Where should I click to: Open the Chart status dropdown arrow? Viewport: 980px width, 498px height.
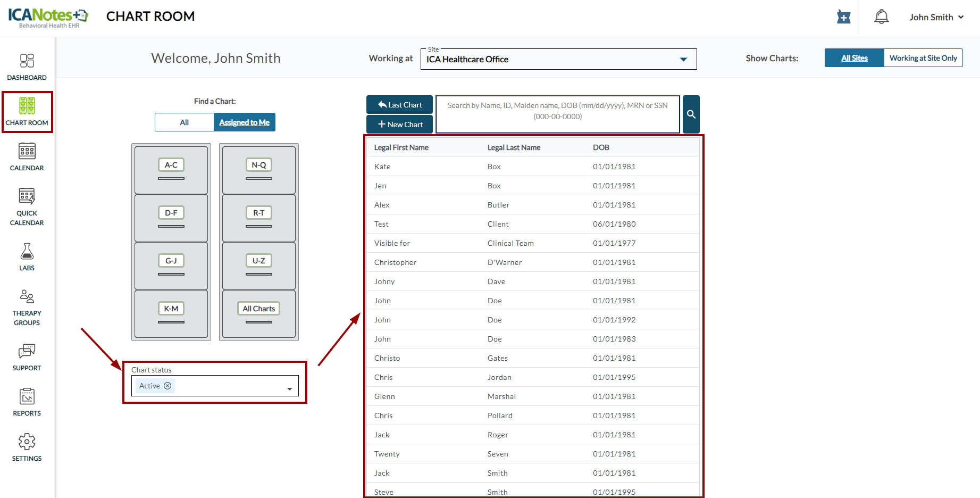click(x=289, y=389)
